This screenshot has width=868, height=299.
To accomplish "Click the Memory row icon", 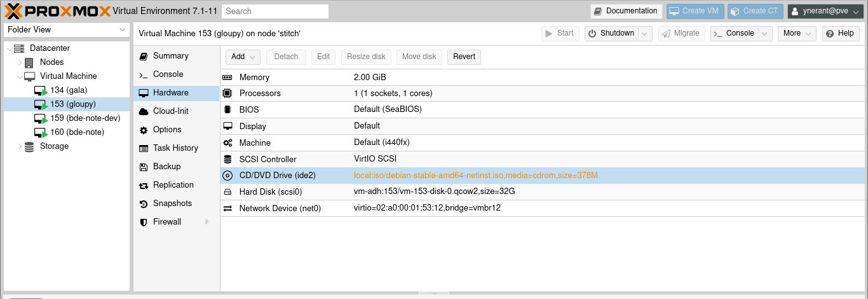I will tap(227, 78).
